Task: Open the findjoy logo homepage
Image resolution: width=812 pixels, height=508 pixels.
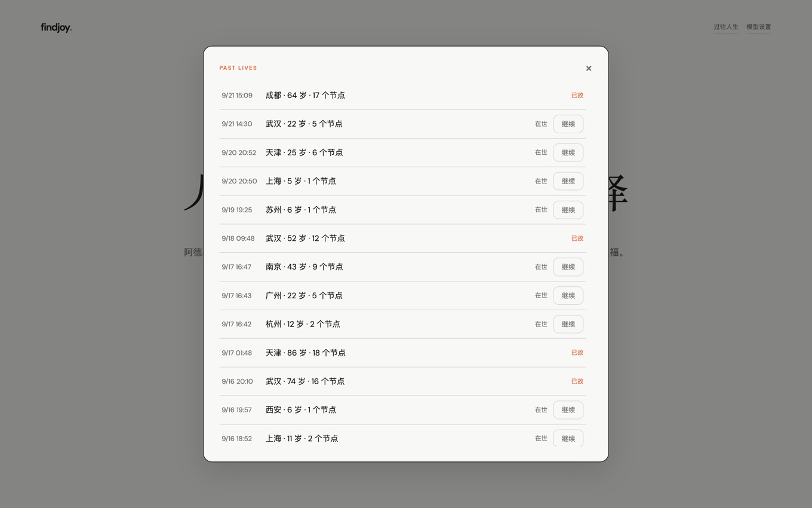Action: click(x=56, y=27)
